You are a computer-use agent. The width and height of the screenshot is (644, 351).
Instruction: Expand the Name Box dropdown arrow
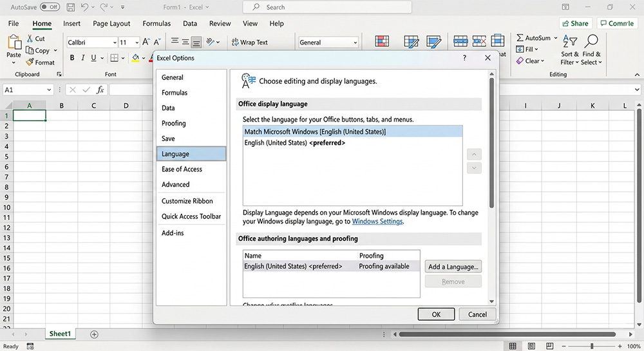pyautogui.click(x=49, y=90)
